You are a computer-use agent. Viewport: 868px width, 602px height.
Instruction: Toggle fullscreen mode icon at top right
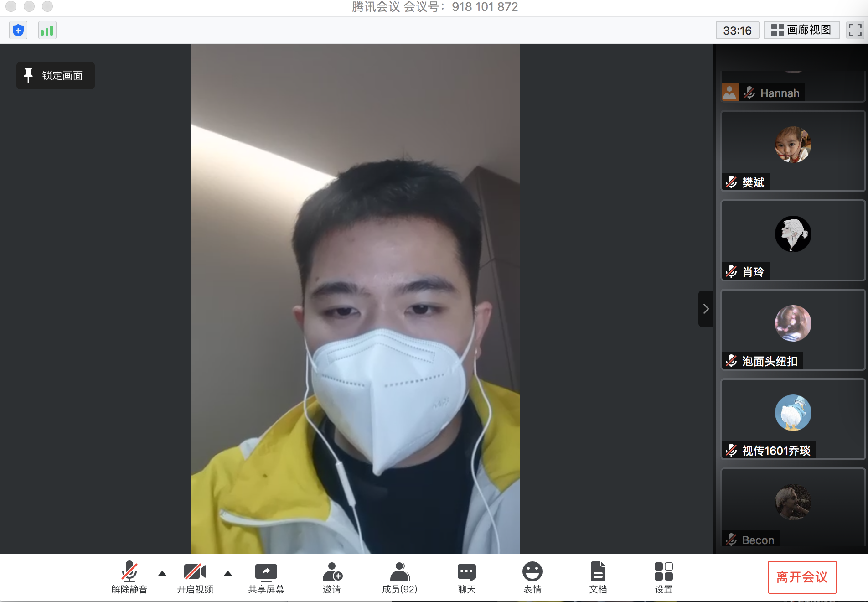click(x=855, y=30)
